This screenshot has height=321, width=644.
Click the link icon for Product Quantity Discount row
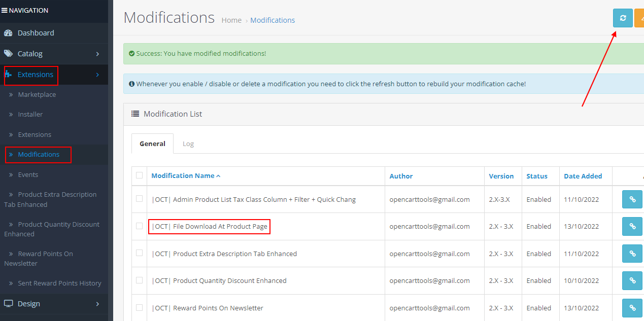point(632,280)
